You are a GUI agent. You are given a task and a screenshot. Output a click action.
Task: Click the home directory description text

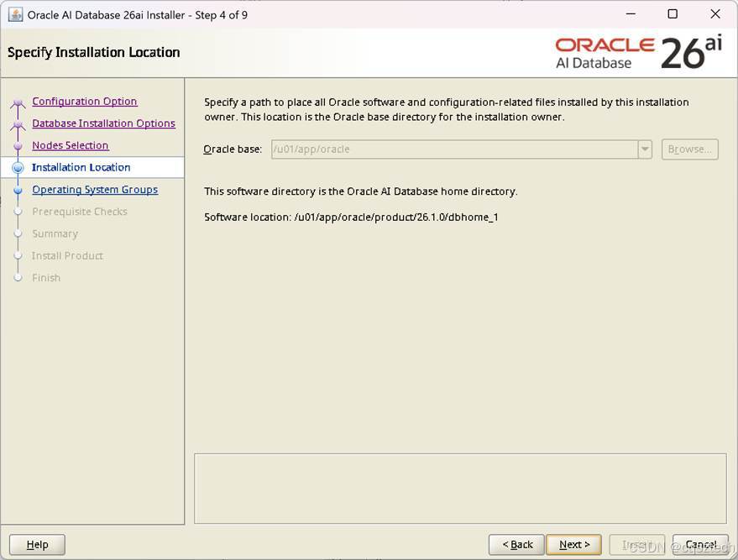(x=360, y=191)
